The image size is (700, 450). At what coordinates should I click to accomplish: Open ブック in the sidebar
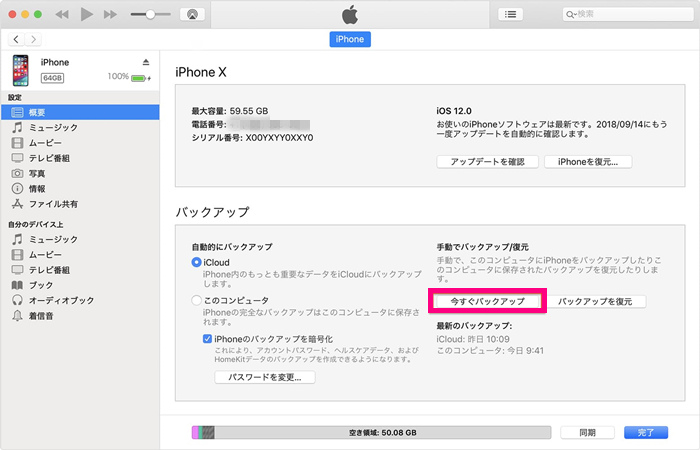80,285
